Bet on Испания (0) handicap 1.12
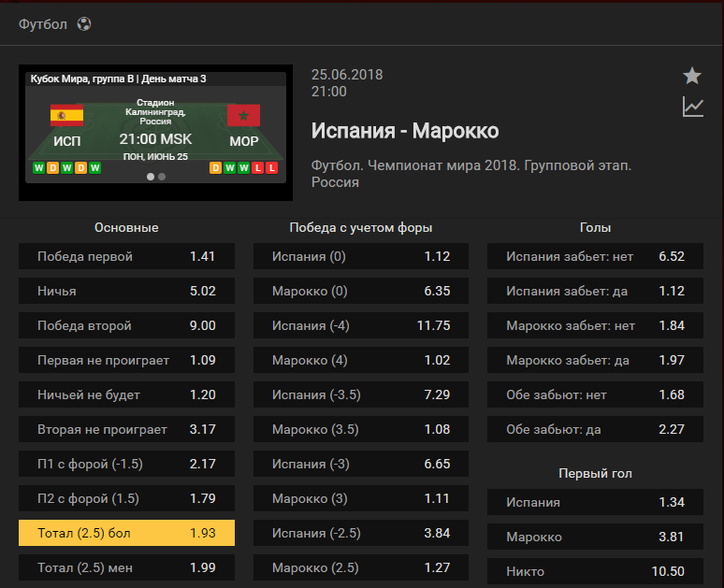The image size is (724, 588). (361, 256)
